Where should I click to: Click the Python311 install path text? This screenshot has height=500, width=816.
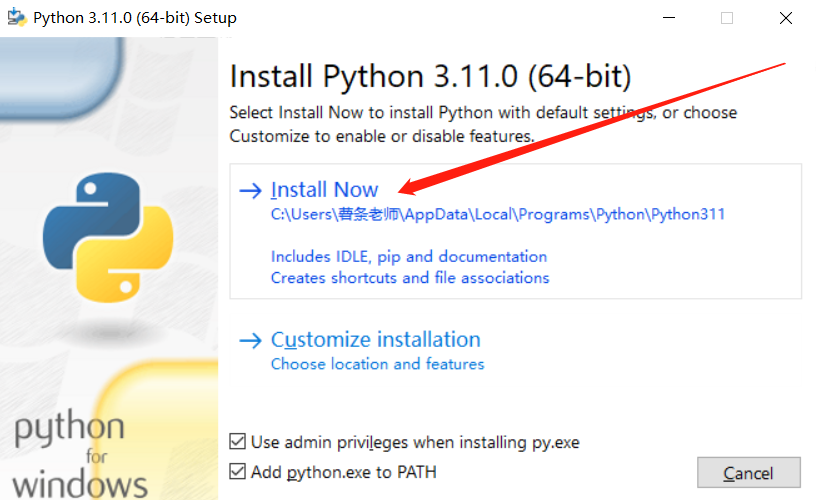click(498, 214)
